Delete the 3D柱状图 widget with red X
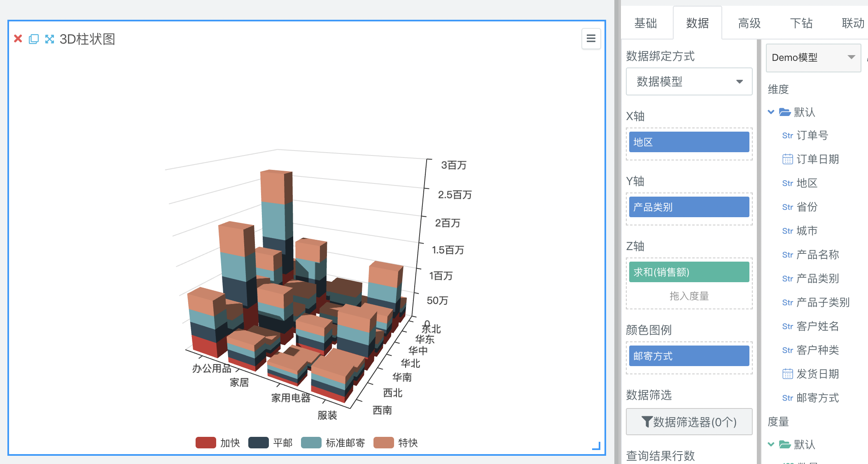This screenshot has width=868, height=464. click(x=18, y=39)
